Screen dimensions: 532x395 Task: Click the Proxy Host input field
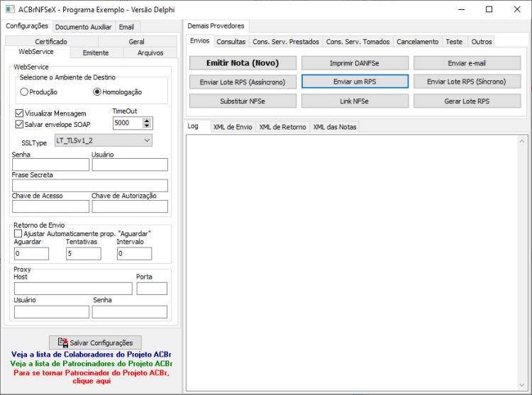[x=73, y=289]
